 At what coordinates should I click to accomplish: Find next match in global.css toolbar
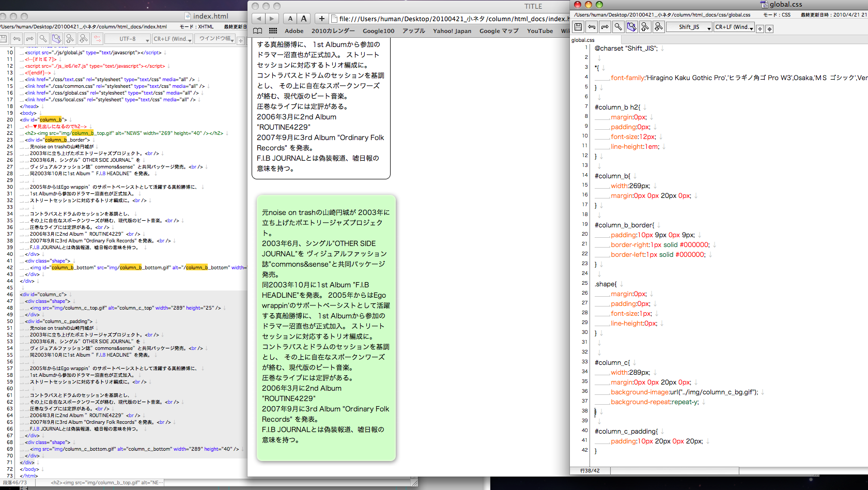[658, 27]
